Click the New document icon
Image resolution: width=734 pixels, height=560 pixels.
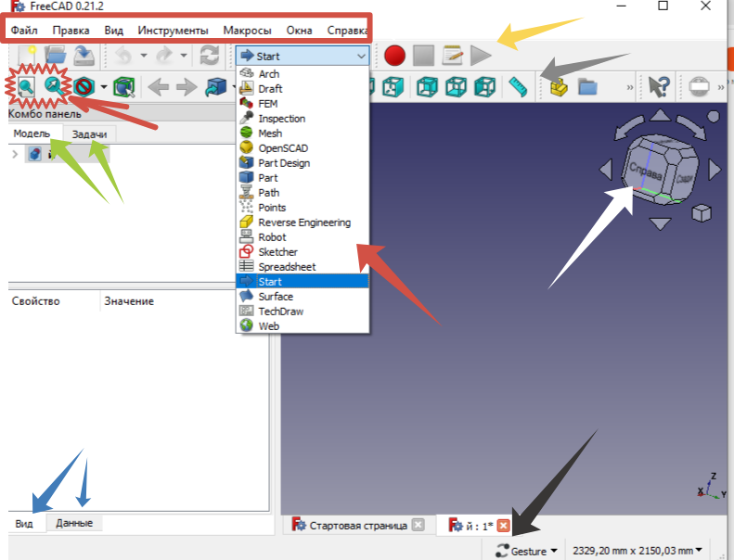(27, 56)
